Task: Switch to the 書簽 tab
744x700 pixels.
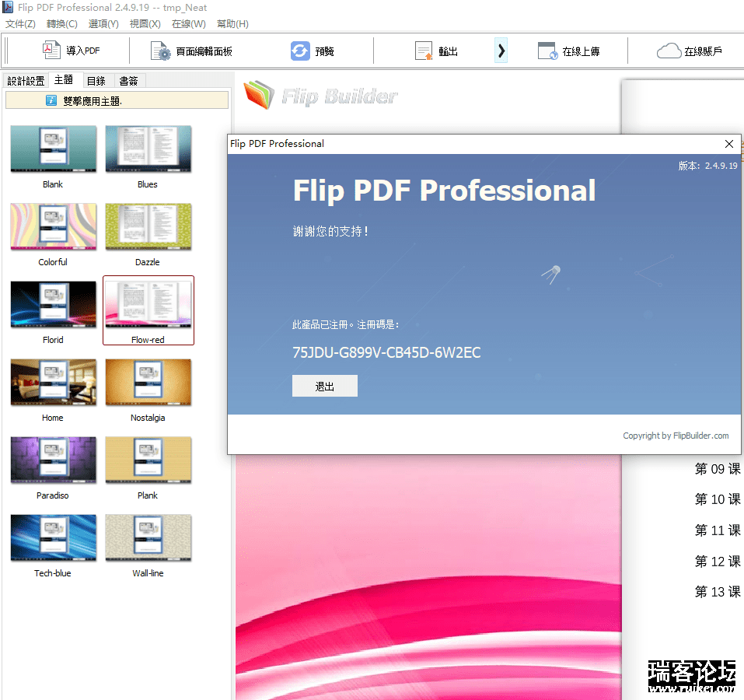Action: (x=128, y=81)
